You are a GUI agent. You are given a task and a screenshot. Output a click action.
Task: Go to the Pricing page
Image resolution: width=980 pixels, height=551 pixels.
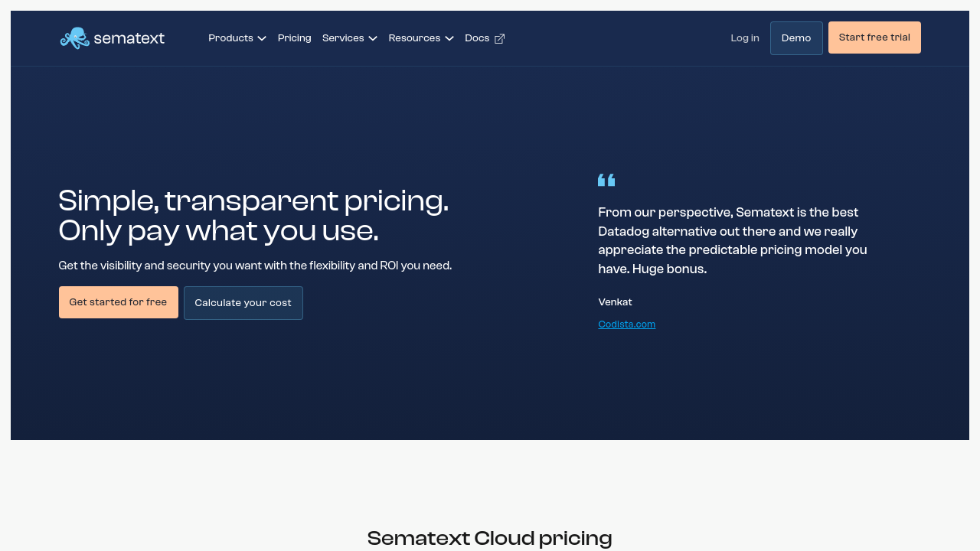click(x=294, y=38)
